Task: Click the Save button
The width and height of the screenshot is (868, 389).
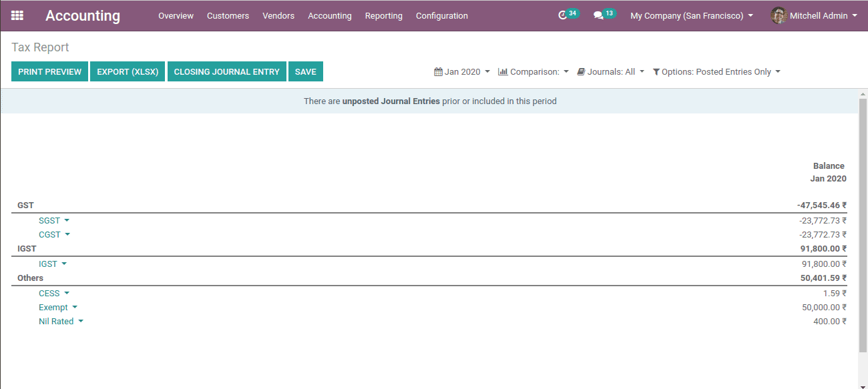Action: click(x=306, y=71)
